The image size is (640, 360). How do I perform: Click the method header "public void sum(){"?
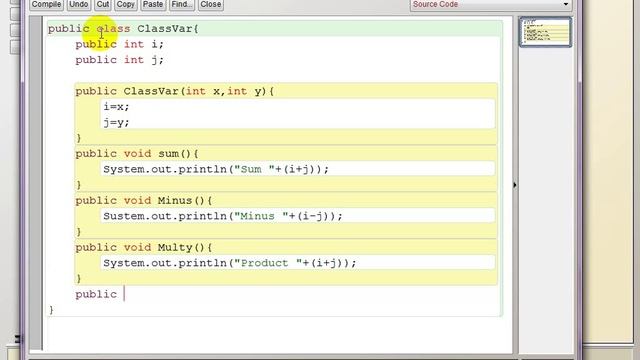click(x=137, y=154)
